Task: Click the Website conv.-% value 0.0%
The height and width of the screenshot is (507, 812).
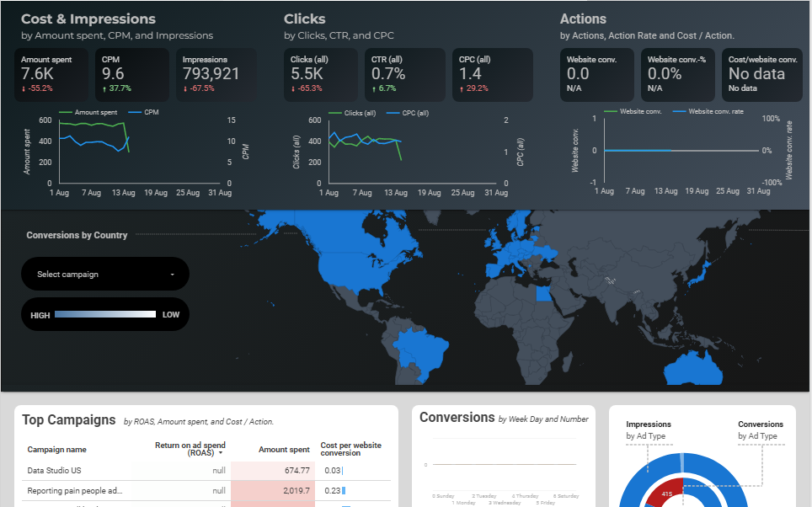Action: [665, 74]
